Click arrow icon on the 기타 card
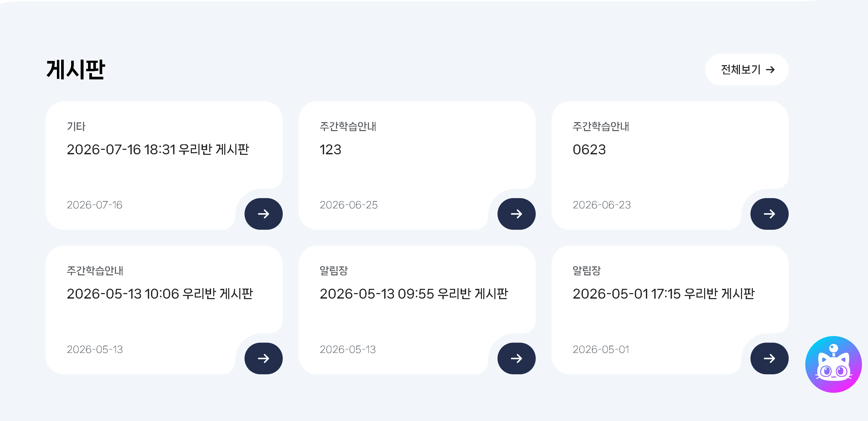This screenshot has height=421, width=868. [x=264, y=214]
